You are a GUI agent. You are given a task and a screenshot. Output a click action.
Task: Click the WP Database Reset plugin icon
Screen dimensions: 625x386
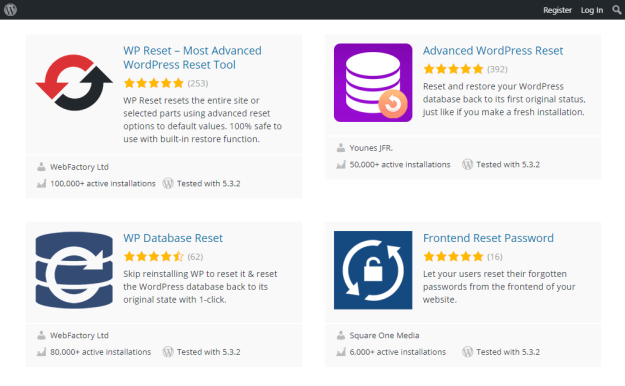74,270
